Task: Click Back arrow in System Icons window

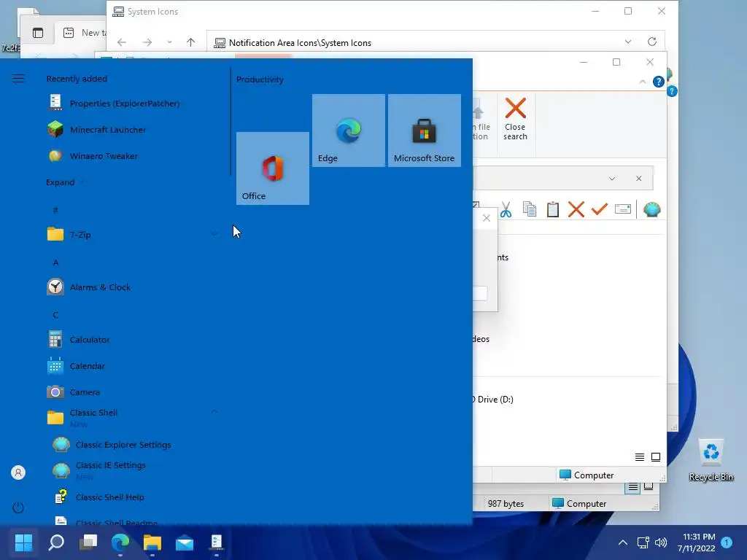Action: 122,42
